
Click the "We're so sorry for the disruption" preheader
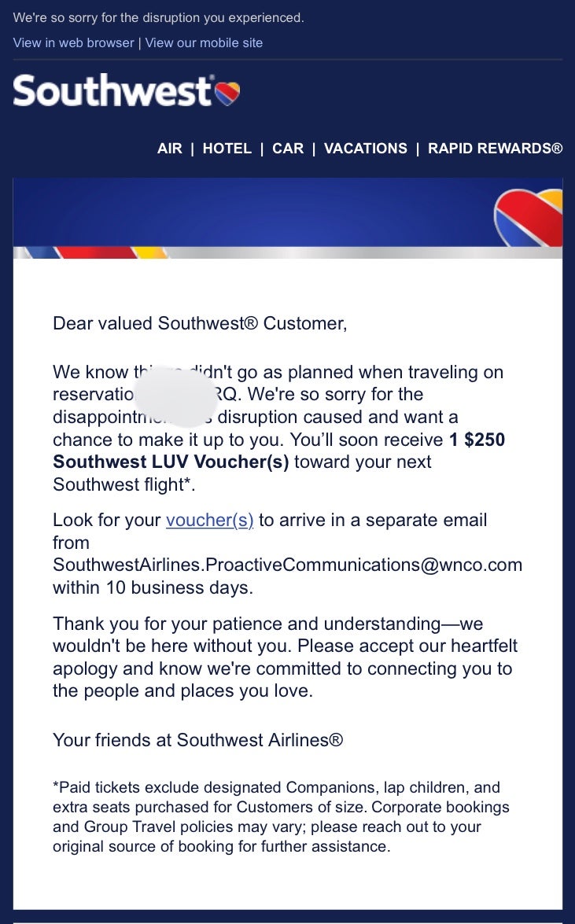pos(158,17)
